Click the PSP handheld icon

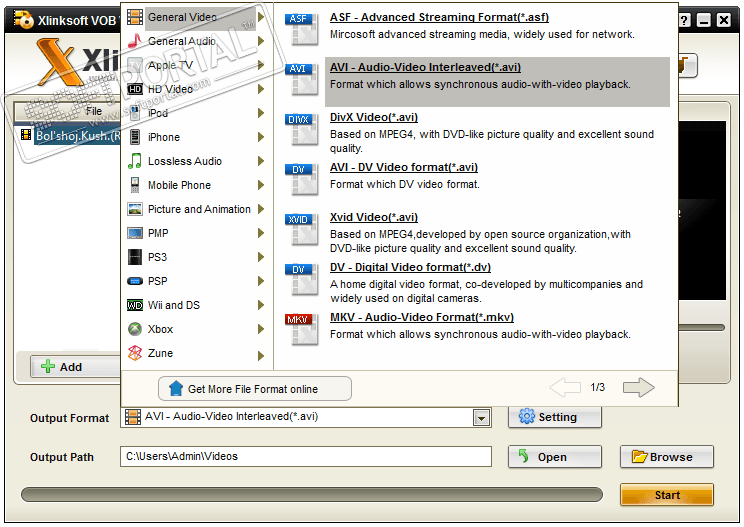pyautogui.click(x=135, y=281)
